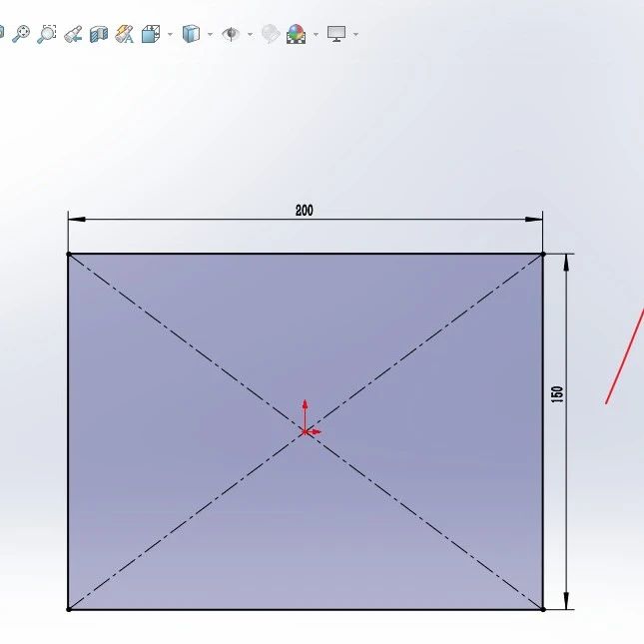This screenshot has height=644, width=644.
Task: Expand the View Orientation dropdown arrow
Action: (x=170, y=34)
